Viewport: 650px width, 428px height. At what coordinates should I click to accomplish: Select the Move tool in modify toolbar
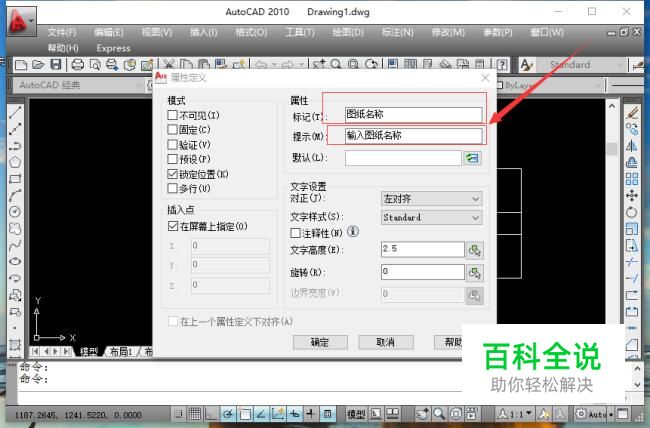pyautogui.click(x=631, y=195)
